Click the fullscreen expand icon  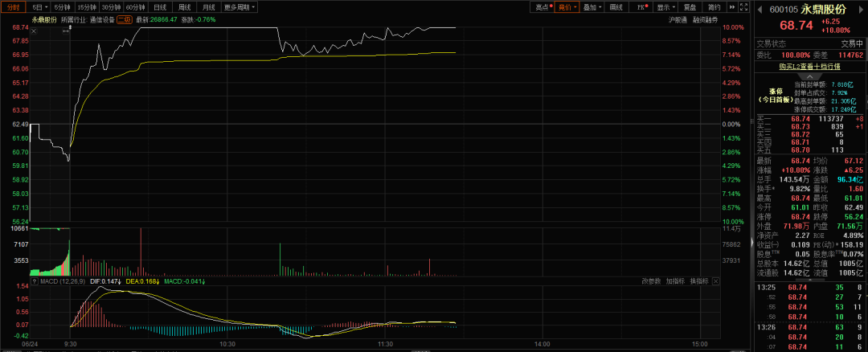click(x=743, y=7)
